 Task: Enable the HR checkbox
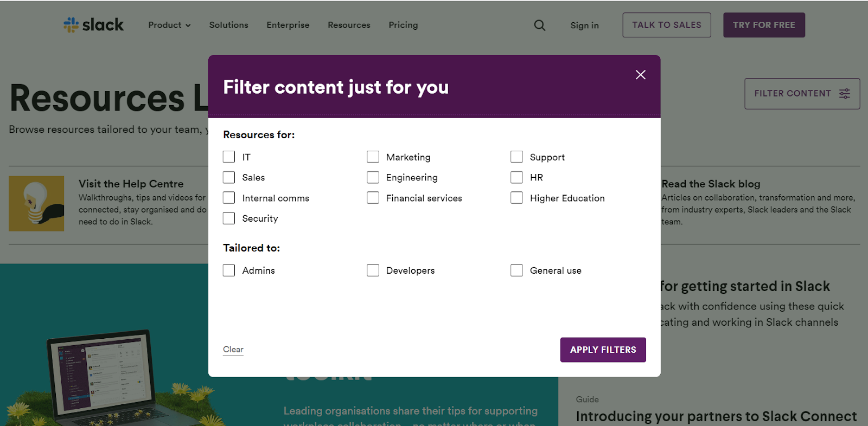coord(516,177)
